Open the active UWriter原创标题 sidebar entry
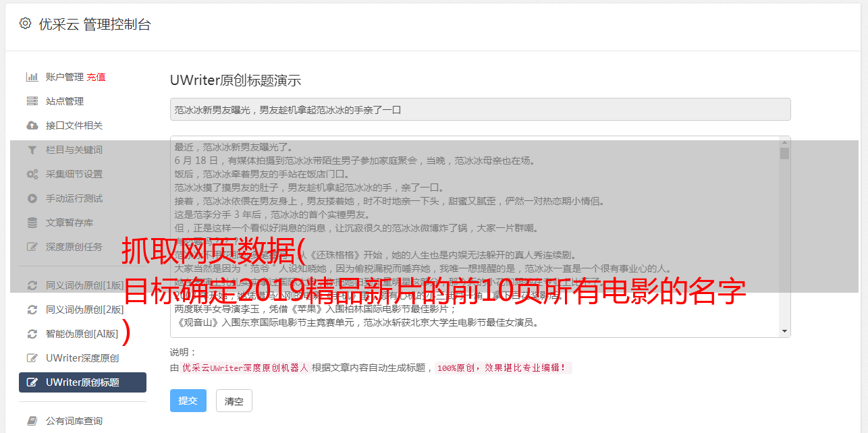 click(x=82, y=382)
